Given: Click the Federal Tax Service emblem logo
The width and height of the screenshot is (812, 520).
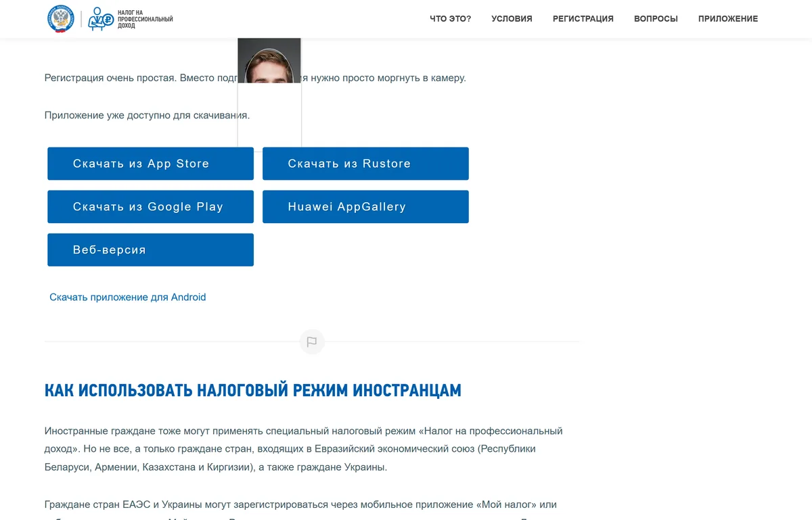Looking at the screenshot, I should point(61,18).
